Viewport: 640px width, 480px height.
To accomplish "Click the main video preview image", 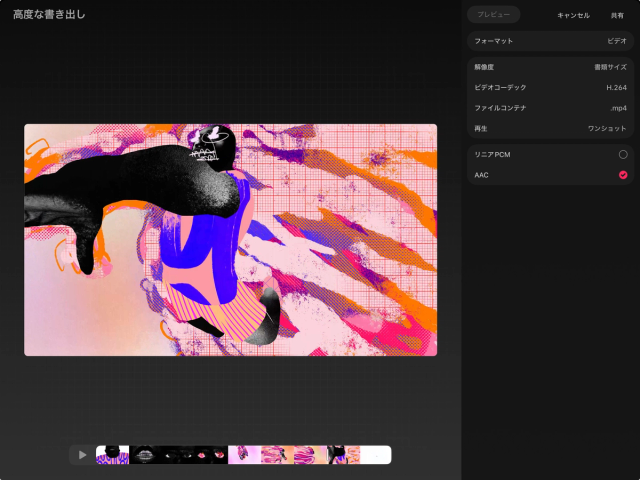I will click(231, 240).
